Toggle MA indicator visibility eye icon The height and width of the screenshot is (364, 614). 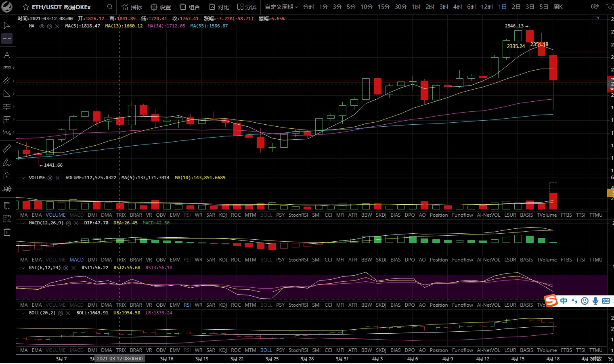[x=42, y=26]
